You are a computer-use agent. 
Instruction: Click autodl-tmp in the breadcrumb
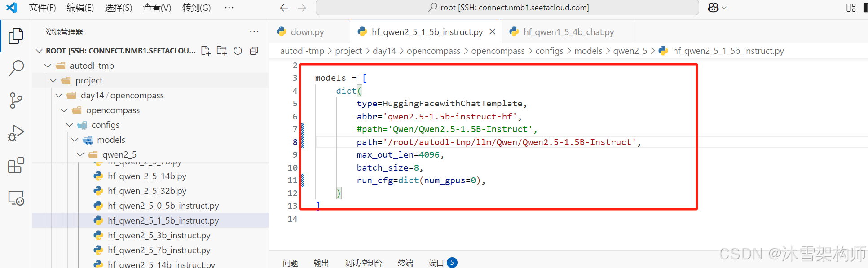302,51
